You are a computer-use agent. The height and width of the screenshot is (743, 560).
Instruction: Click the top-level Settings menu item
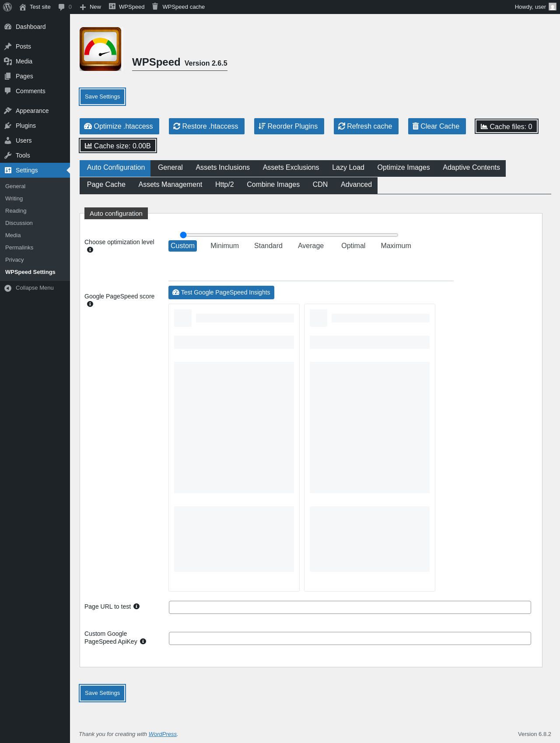[35, 170]
